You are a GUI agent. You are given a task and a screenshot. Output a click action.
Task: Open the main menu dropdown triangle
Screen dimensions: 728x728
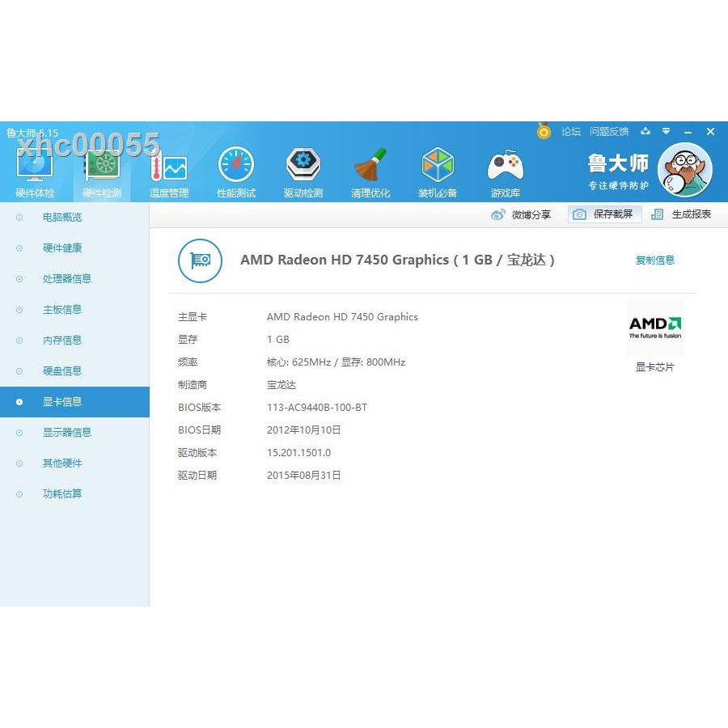667,131
